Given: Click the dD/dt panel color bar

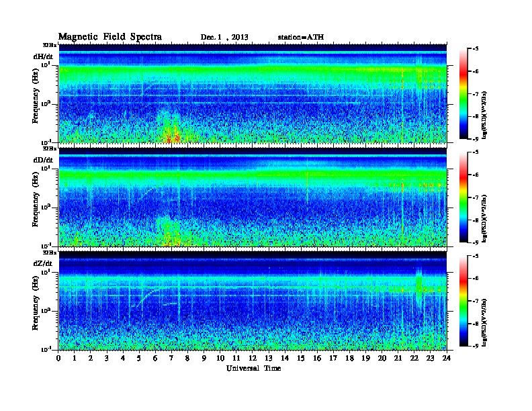Looking at the screenshot, I should tap(463, 197).
